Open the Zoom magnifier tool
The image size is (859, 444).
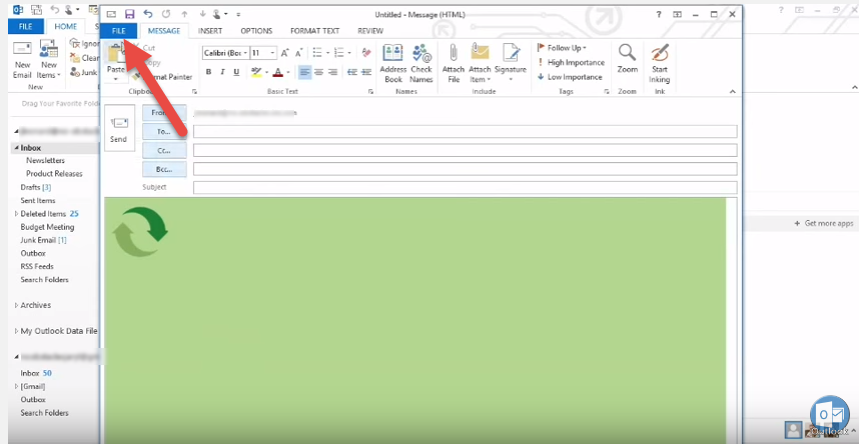pos(627,59)
